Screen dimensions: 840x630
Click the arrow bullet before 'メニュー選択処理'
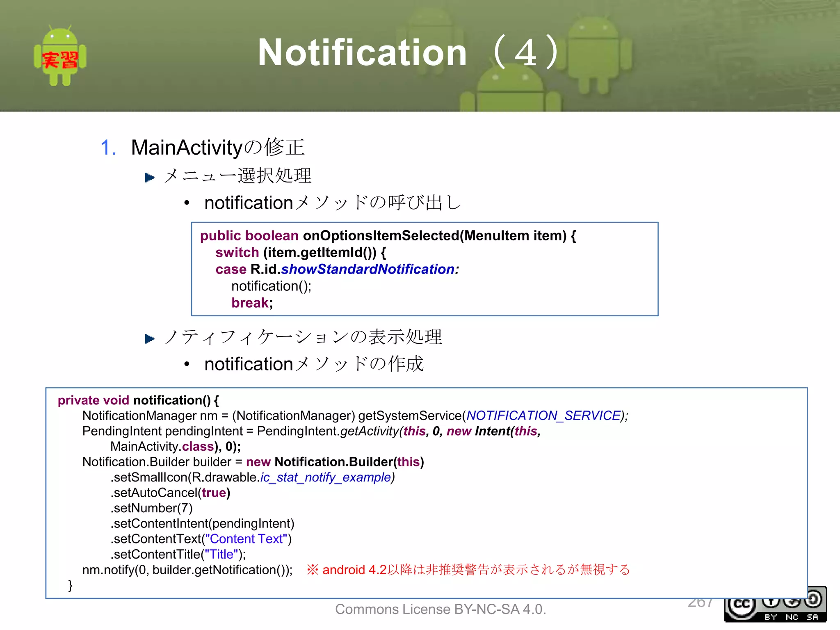150,178
